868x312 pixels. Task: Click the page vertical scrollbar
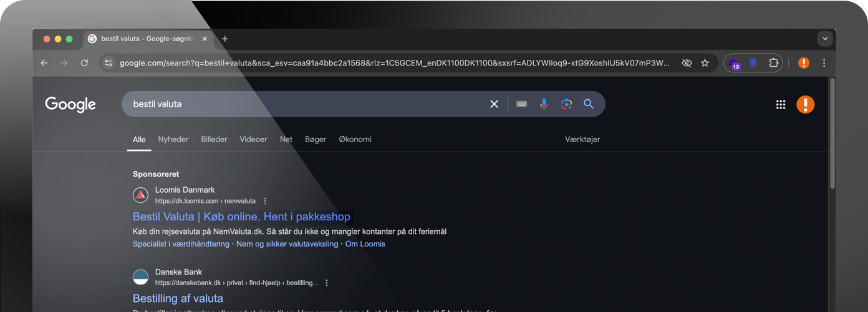coord(832,134)
